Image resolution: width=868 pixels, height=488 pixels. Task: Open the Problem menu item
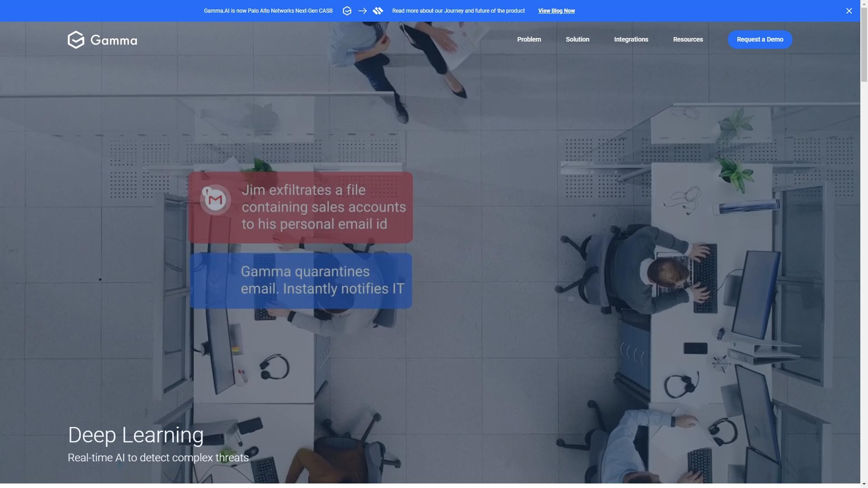pos(528,39)
